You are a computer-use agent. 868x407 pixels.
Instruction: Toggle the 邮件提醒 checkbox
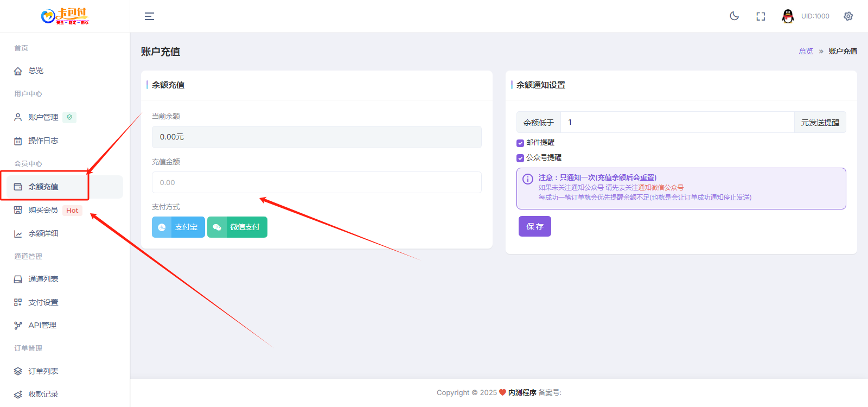(520, 143)
